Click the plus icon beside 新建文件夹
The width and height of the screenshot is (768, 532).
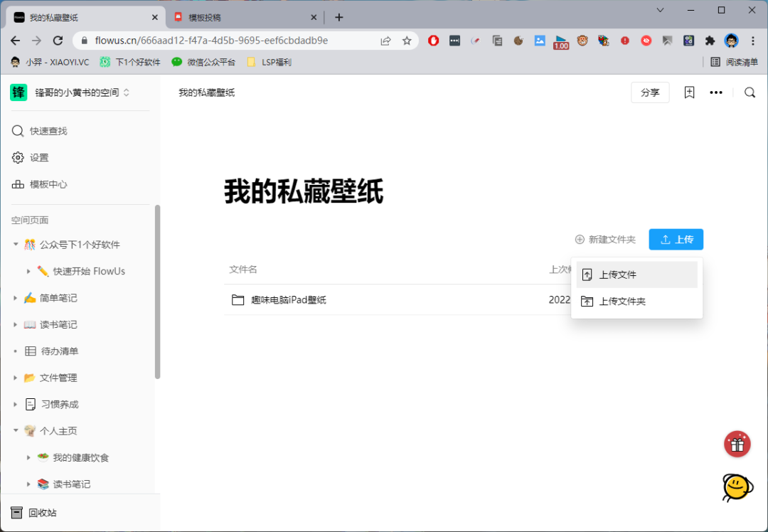580,240
